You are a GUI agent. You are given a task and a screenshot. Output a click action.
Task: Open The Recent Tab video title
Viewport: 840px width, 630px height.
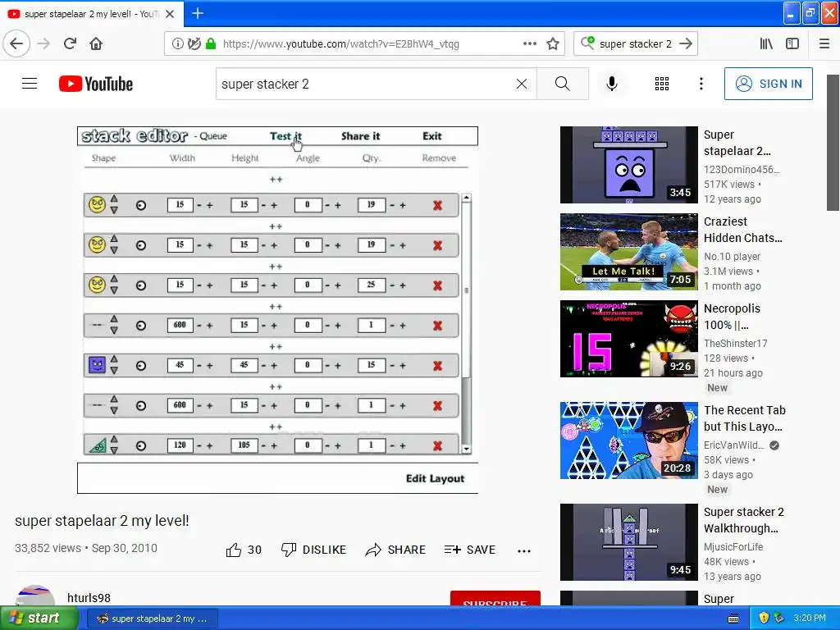point(745,418)
